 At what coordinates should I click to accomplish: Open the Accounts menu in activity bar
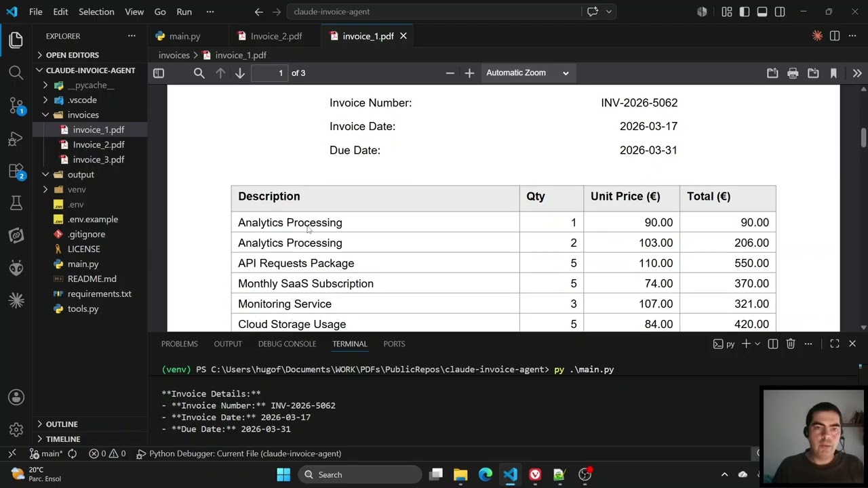pyautogui.click(x=16, y=397)
